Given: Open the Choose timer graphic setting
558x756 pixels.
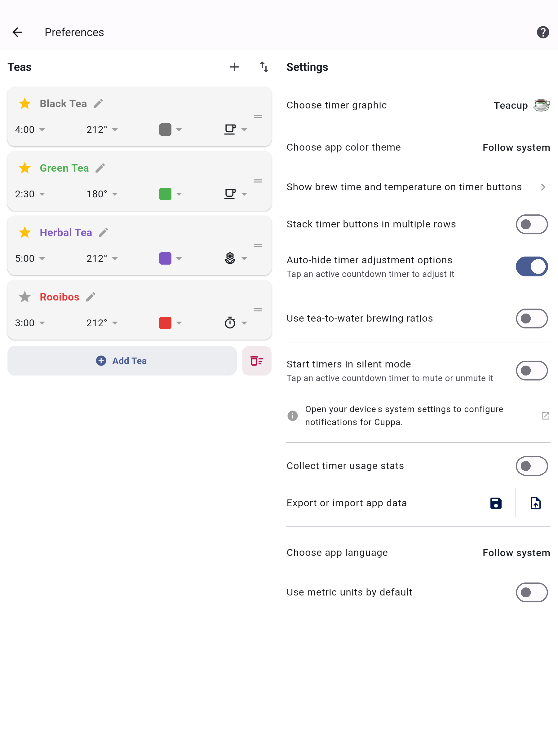Looking at the screenshot, I should coord(418,105).
